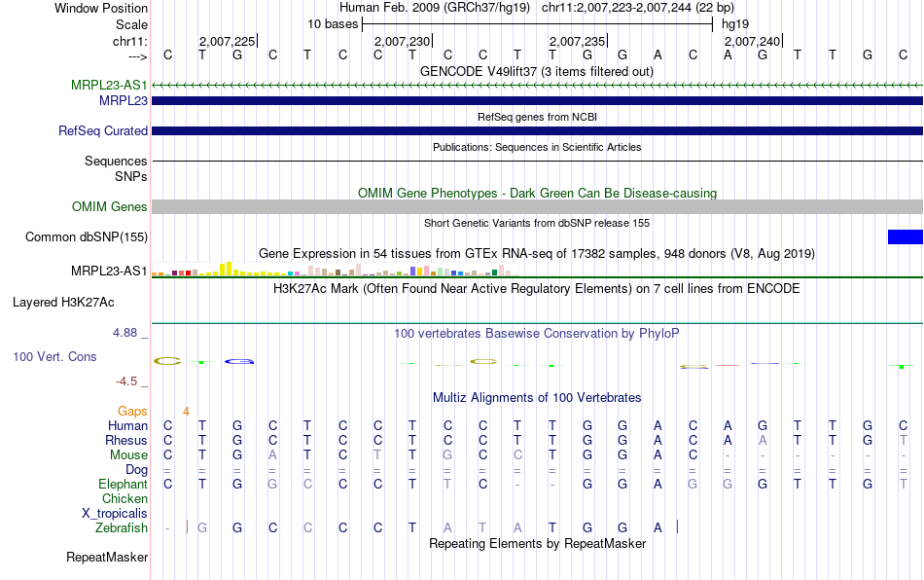Click the Zebrafish species row label
The image size is (924, 580).
click(122, 528)
